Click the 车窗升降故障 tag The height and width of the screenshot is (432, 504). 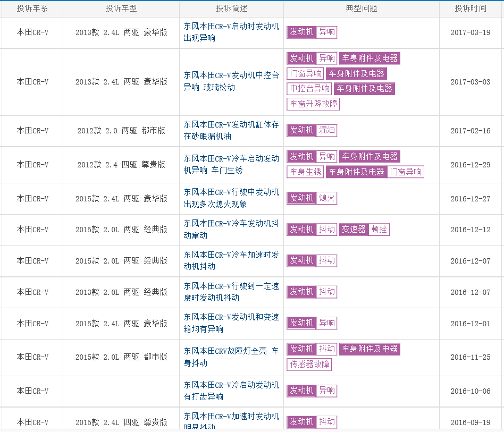313,104
